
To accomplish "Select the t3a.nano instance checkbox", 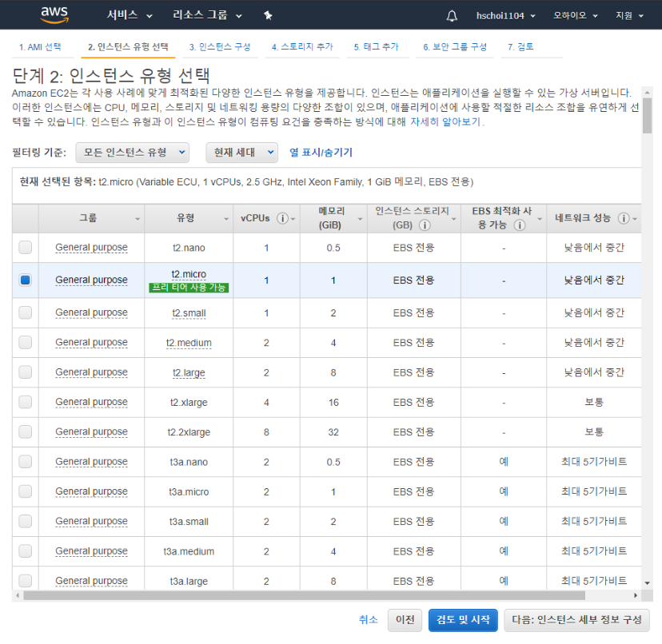I will pyautogui.click(x=26, y=462).
